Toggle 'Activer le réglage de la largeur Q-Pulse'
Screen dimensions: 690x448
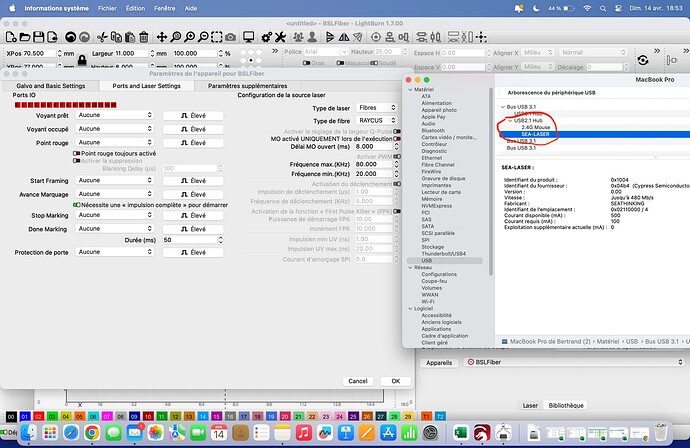(x=397, y=132)
